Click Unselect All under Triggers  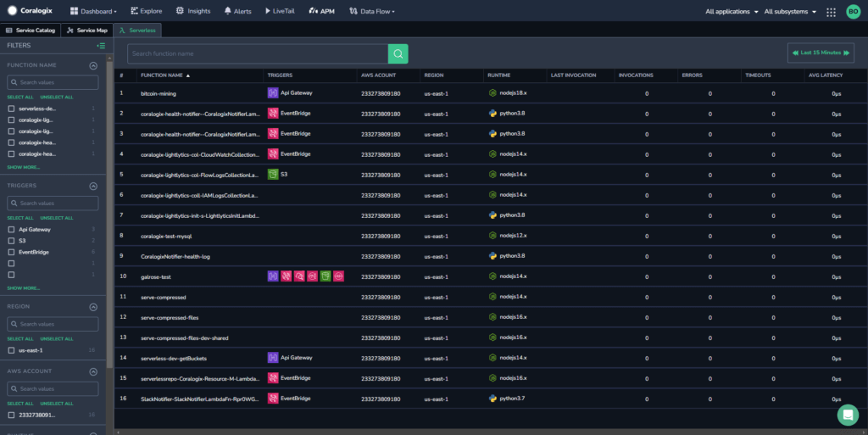pos(57,218)
